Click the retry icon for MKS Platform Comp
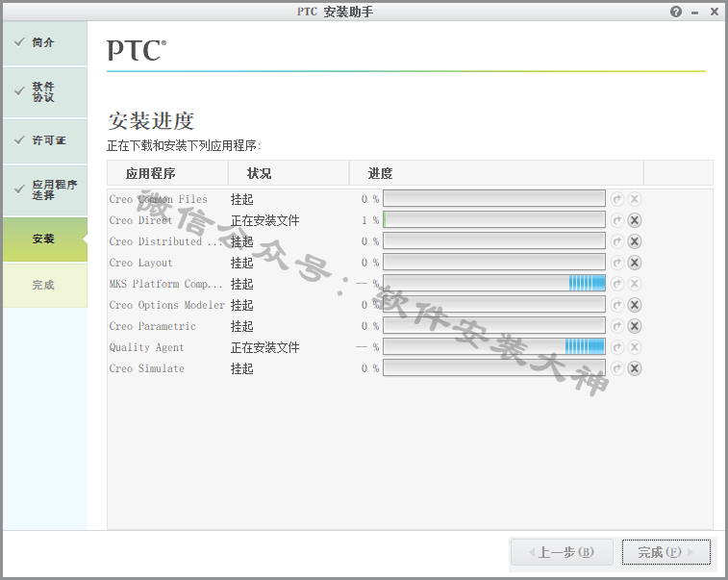 (617, 284)
